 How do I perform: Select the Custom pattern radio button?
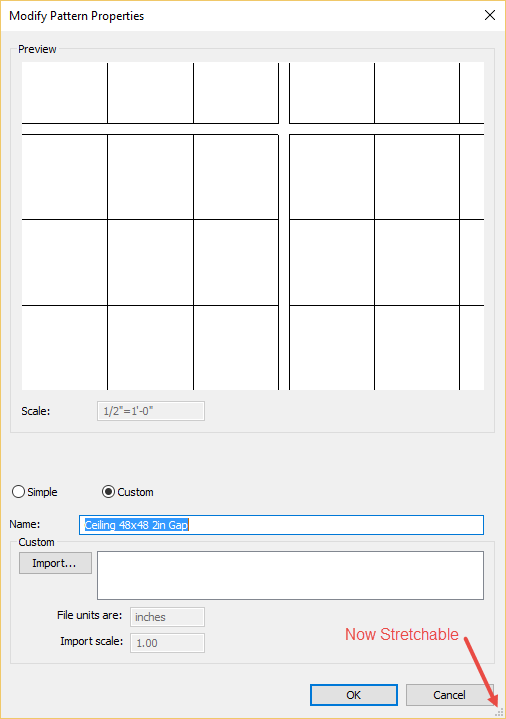pyautogui.click(x=108, y=492)
